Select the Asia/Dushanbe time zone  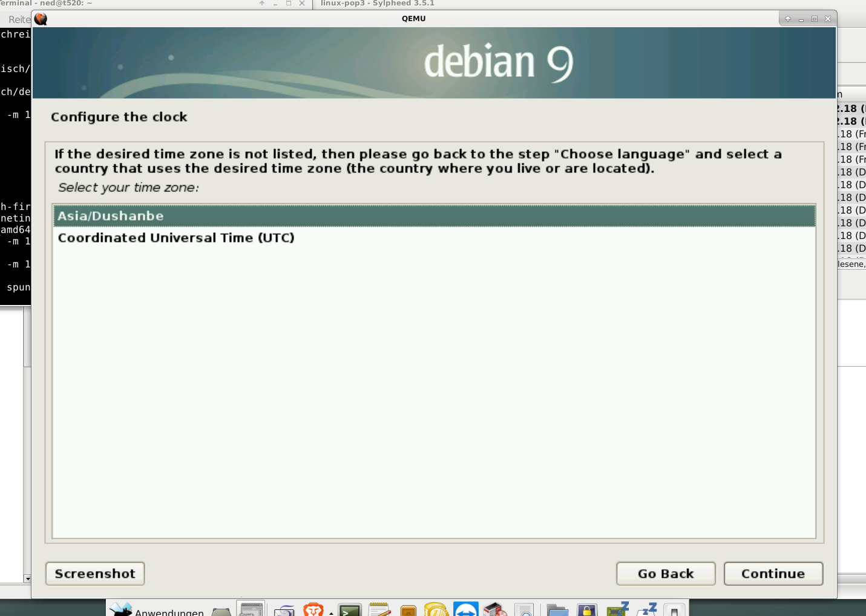click(434, 216)
